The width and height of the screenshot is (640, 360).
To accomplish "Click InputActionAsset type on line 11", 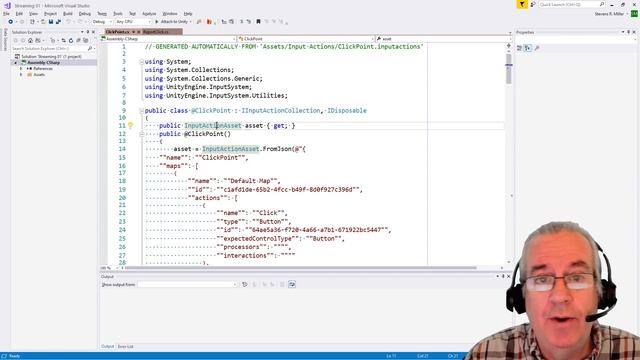I will pyautogui.click(x=213, y=126).
